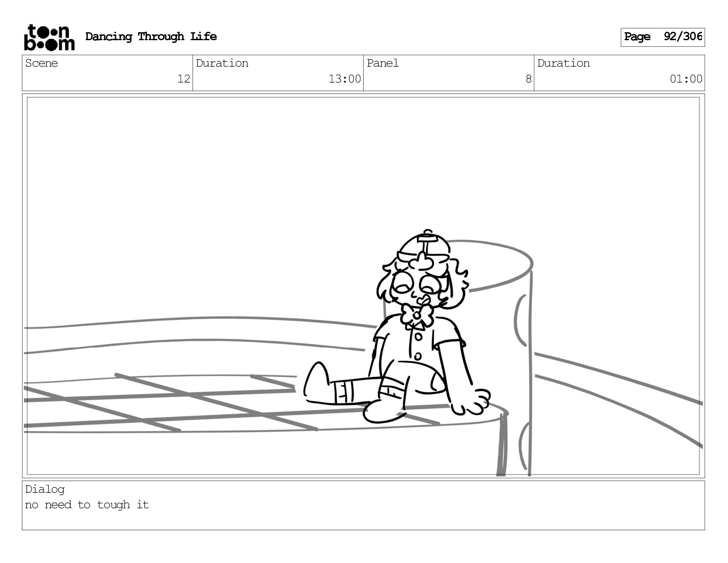Select scene number '12'
Image resolution: width=728 pixels, height=563 pixels.
point(184,79)
